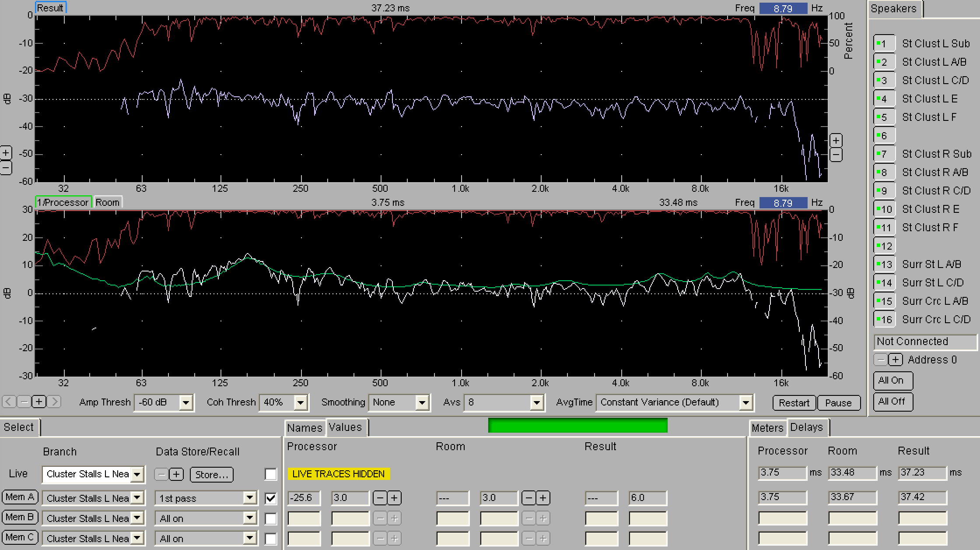Click the right arrow scroll icon below graph

[54, 402]
